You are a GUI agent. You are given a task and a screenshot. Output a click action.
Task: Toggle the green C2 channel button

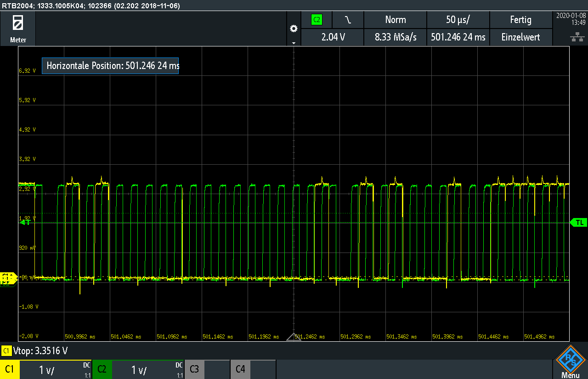102,369
